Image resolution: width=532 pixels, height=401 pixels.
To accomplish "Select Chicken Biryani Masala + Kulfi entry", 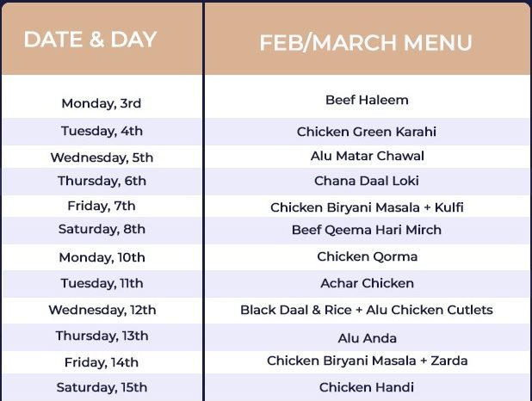I will click(x=368, y=207).
